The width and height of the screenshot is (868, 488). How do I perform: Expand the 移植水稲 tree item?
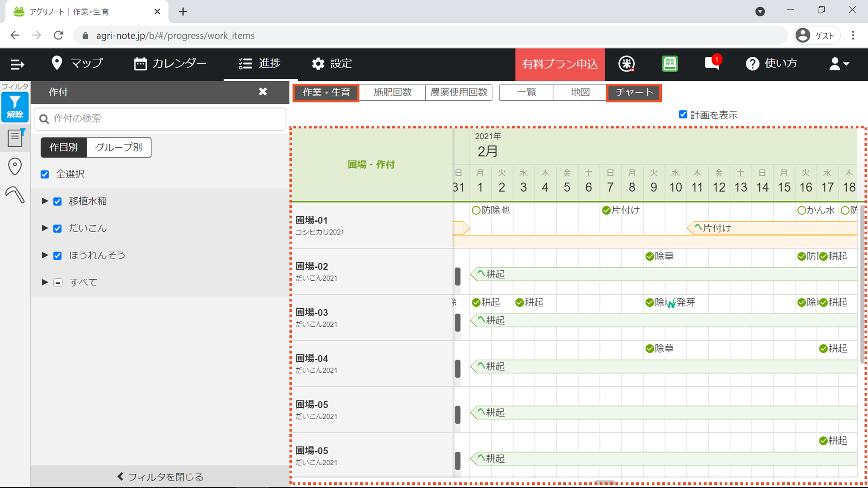coord(45,201)
